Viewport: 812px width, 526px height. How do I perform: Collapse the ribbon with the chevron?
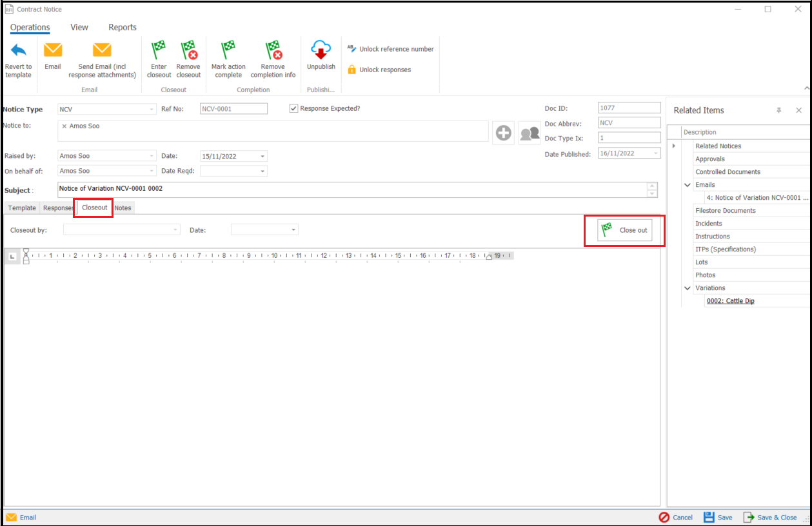806,88
